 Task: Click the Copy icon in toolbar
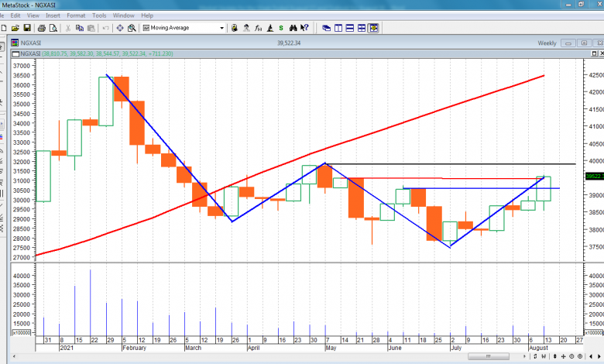click(x=81, y=28)
